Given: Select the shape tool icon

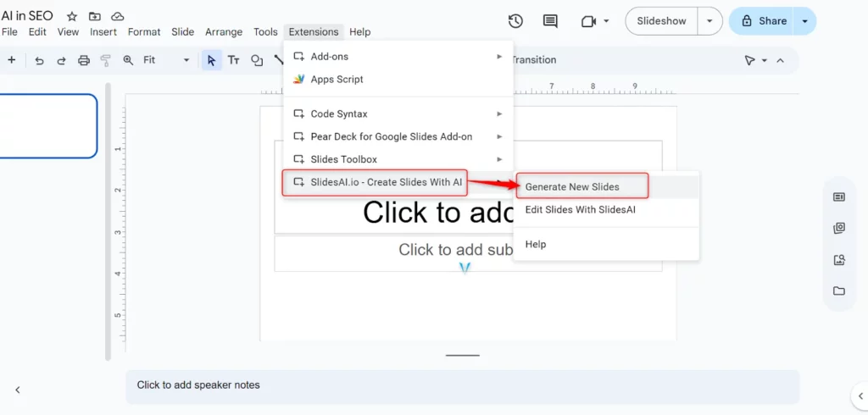Looking at the screenshot, I should (x=257, y=60).
